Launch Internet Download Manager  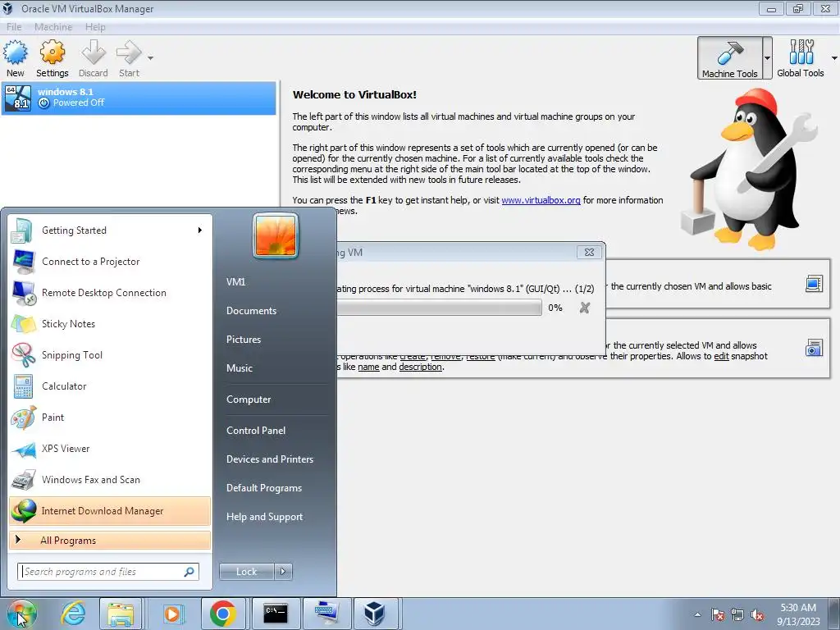[x=110, y=510]
